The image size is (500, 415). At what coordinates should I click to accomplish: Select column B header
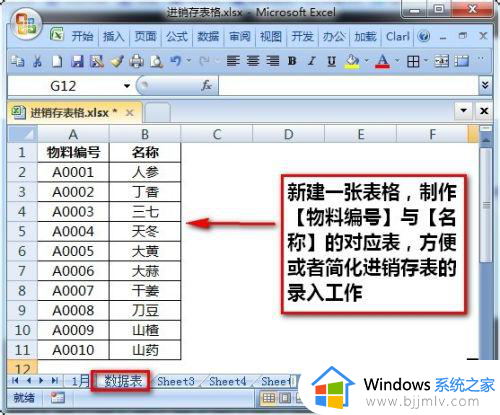pos(145,134)
